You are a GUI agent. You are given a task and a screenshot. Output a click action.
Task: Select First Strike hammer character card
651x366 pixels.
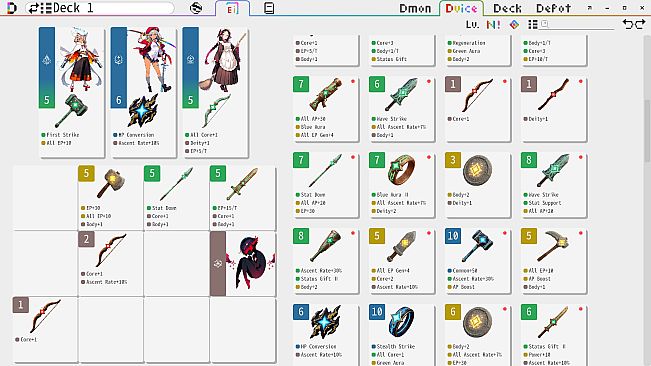[71, 92]
